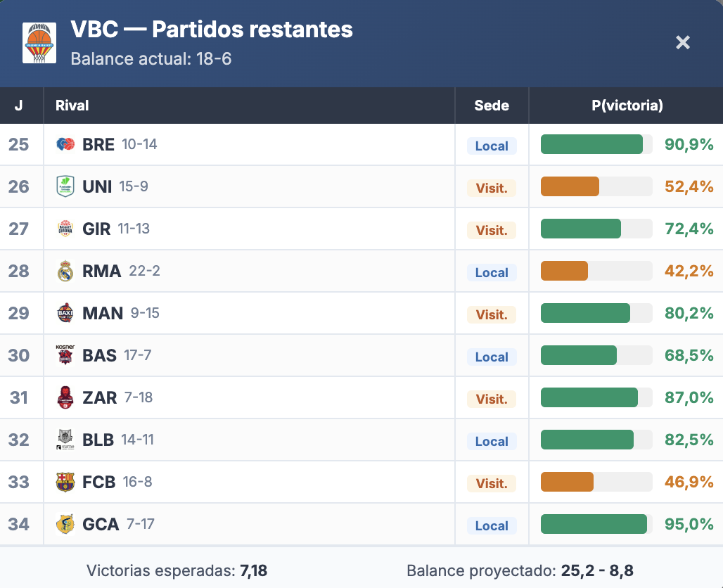Click the BRE team logo
Viewport: 723px width, 588px height.
65,144
